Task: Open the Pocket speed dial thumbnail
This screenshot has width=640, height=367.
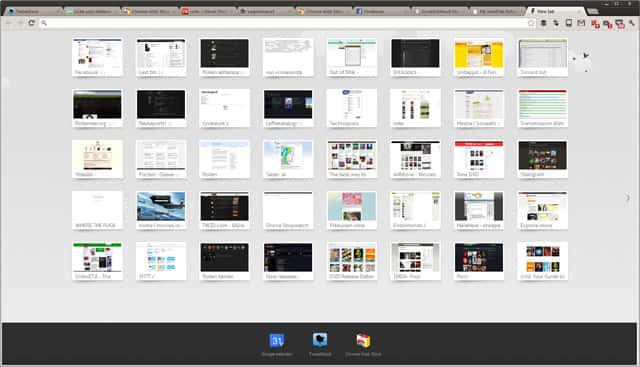Action: pos(161,159)
